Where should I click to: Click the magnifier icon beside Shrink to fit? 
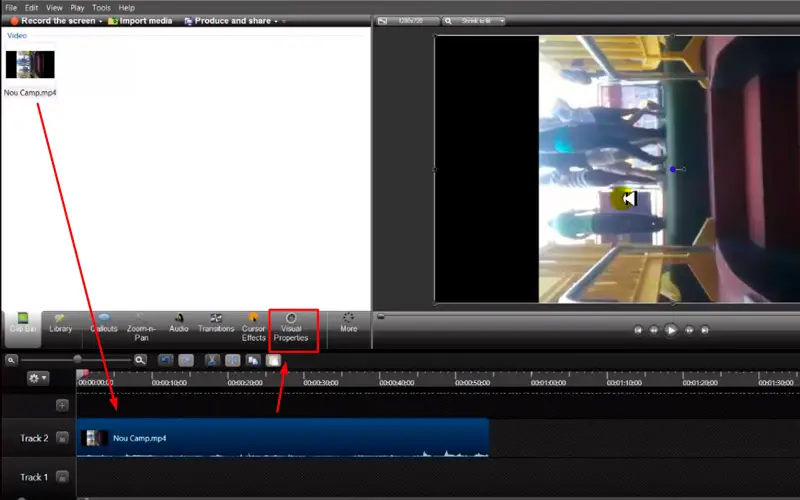point(448,21)
